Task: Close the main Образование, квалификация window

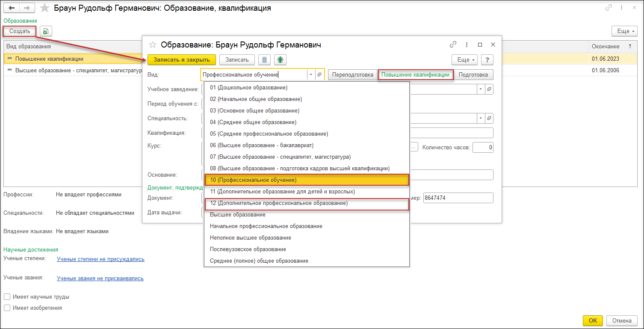Action: pyautogui.click(x=634, y=8)
